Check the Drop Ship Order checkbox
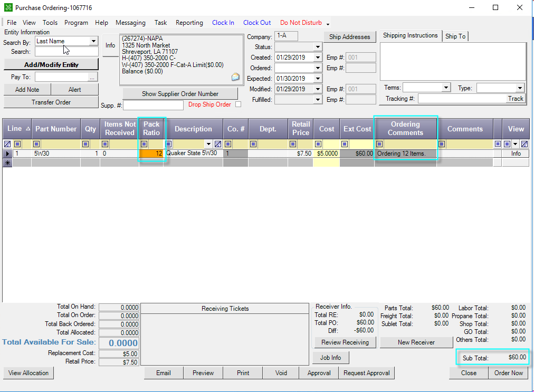The image size is (534, 392). [x=238, y=104]
